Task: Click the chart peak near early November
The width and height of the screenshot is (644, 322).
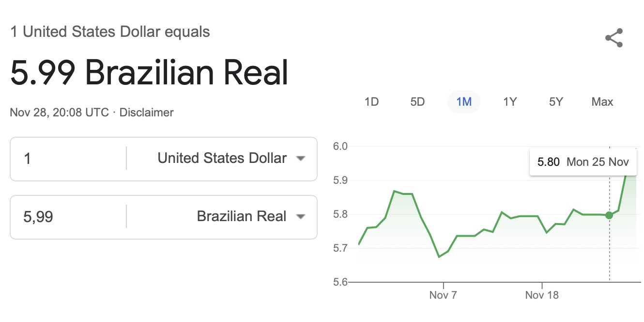Action: 395,191
